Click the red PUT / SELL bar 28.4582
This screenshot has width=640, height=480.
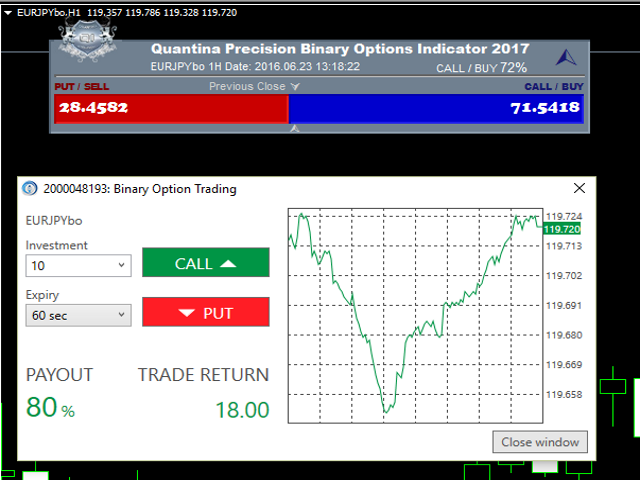[171, 108]
